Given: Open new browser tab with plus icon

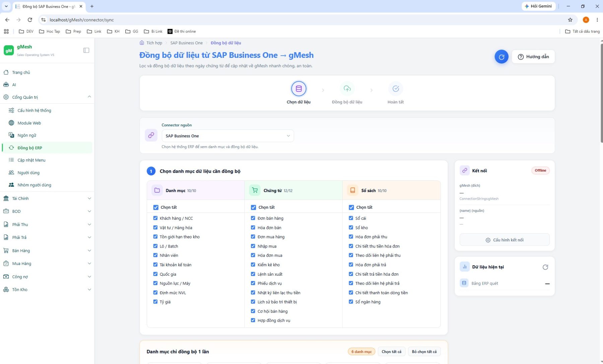Looking at the screenshot, I should tap(92, 6).
